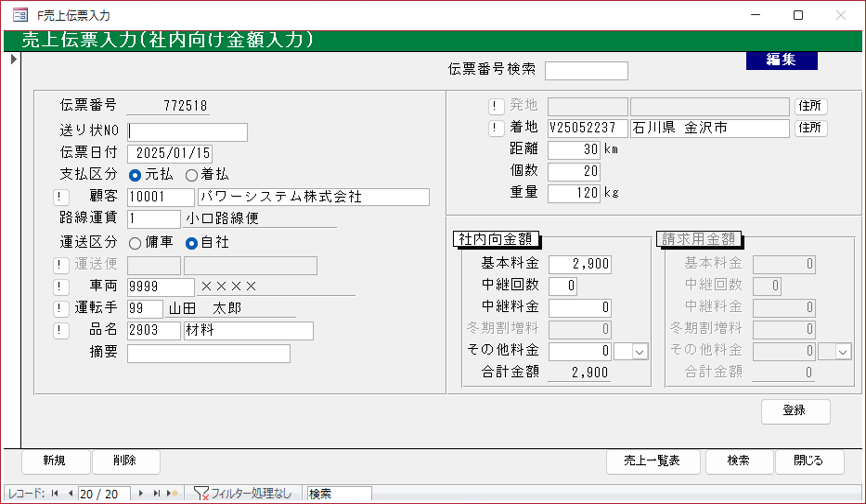Click the 車両 code field 9999
Image resolution: width=866 pixels, height=504 pixels.
[161, 287]
